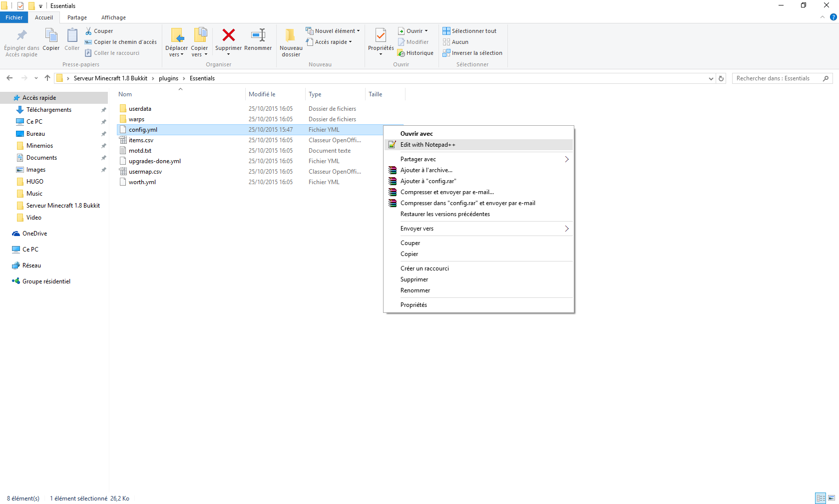This screenshot has height=504, width=839.
Task: Click Coller le raccourci
Action: click(112, 53)
